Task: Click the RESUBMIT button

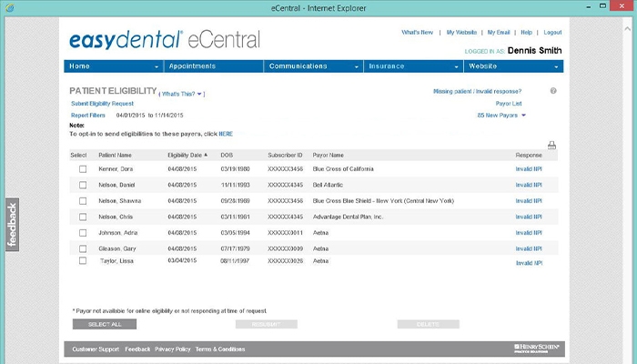Action: click(266, 324)
